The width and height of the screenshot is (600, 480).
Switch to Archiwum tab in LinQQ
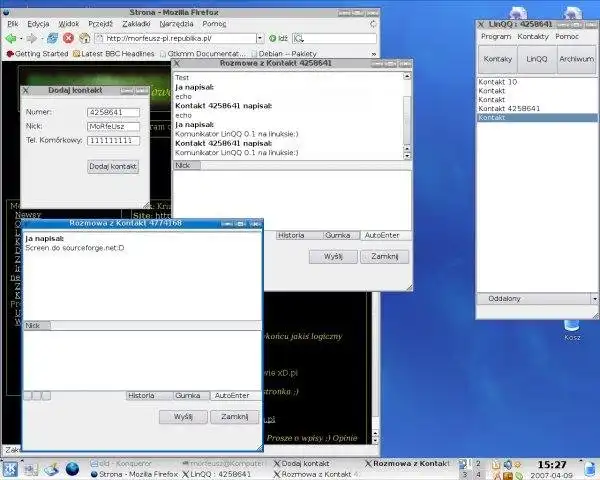tap(577, 59)
